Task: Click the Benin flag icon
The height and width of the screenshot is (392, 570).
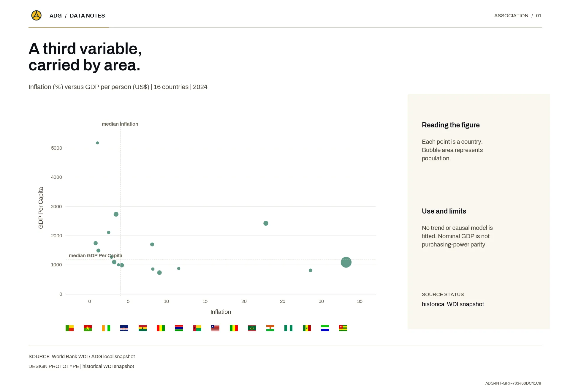Action: [x=69, y=328]
